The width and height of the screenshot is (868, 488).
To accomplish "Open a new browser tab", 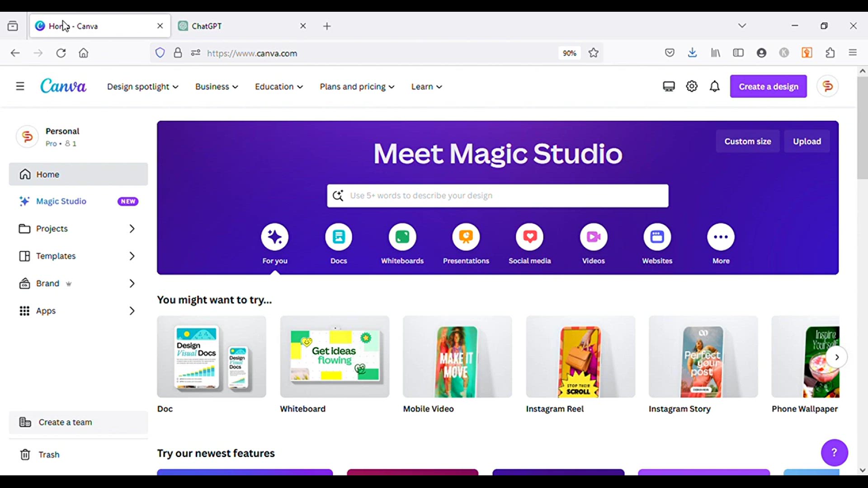I will click(x=327, y=26).
